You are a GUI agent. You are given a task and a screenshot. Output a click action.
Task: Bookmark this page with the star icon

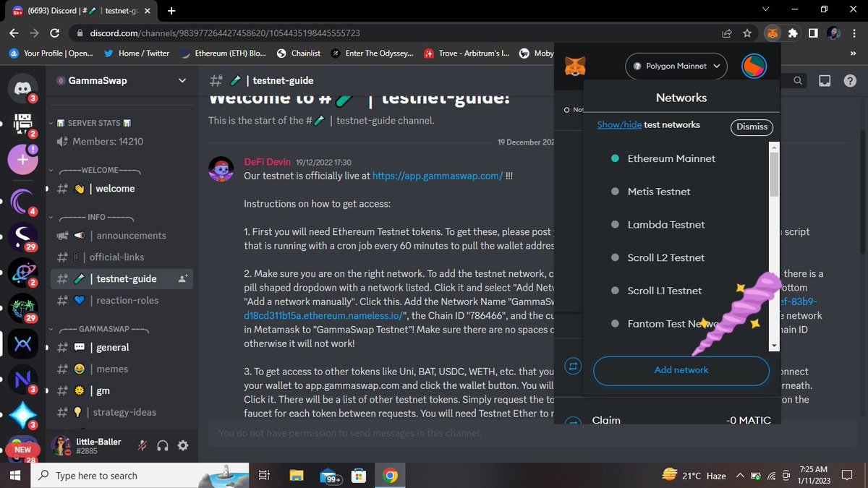coord(746,33)
